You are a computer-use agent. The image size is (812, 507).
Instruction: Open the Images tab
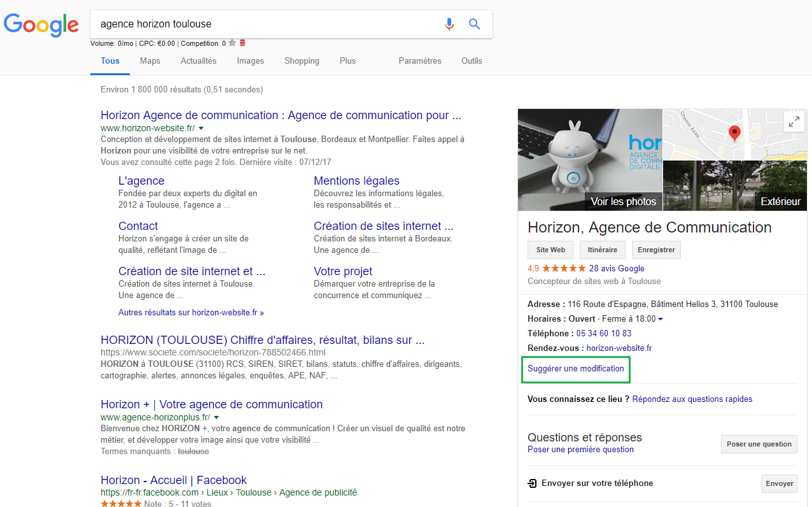tap(250, 61)
